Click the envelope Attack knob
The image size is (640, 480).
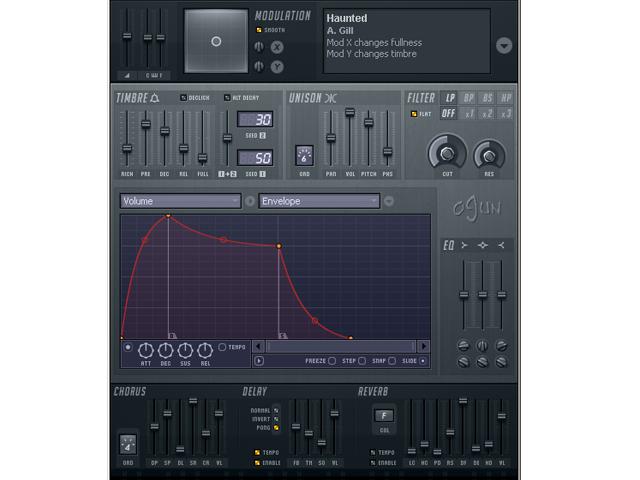[146, 350]
